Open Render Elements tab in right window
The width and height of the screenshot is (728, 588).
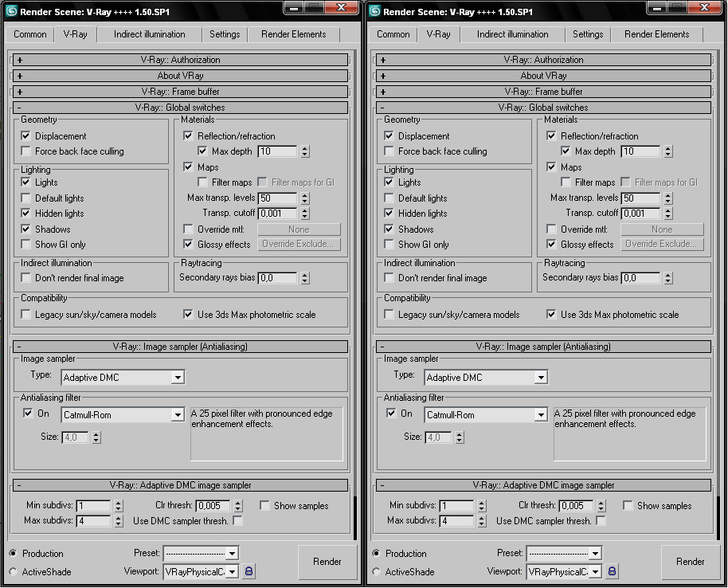656,34
